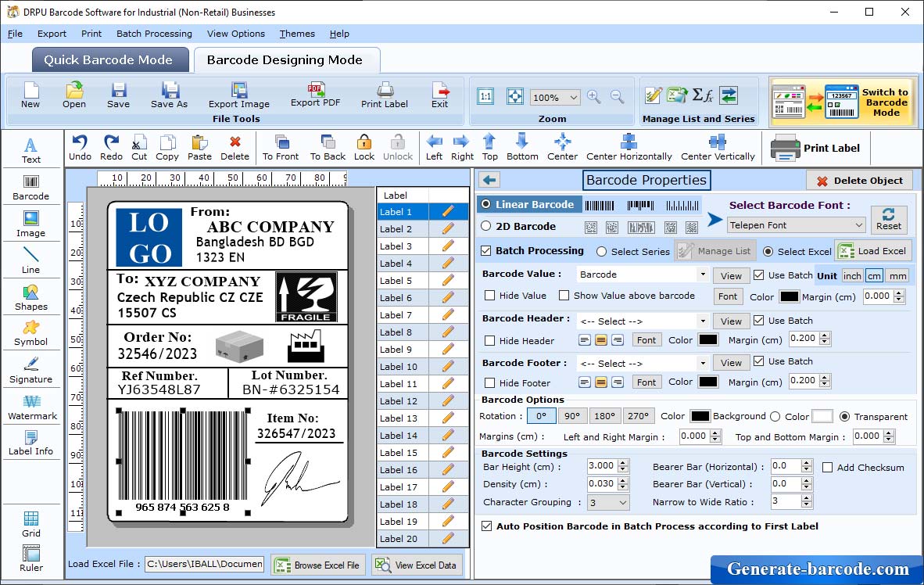The width and height of the screenshot is (924, 585).
Task: Center the object Vertically
Action: 718,148
